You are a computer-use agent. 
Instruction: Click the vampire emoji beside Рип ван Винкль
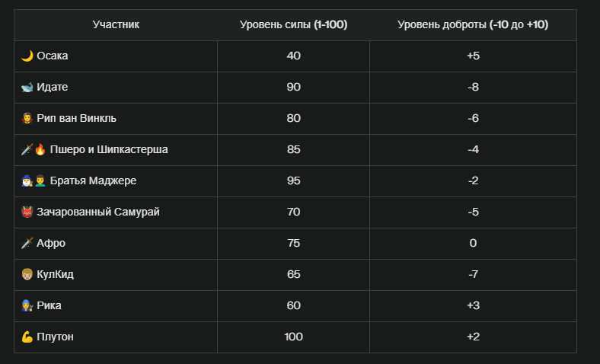(x=27, y=119)
